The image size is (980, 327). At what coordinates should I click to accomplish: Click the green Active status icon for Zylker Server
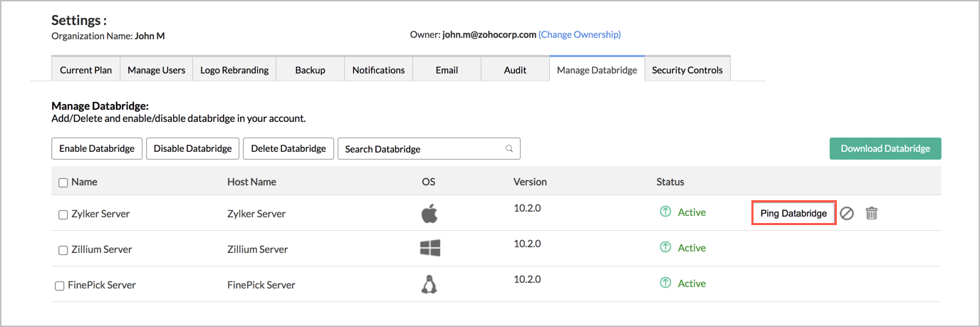(665, 212)
